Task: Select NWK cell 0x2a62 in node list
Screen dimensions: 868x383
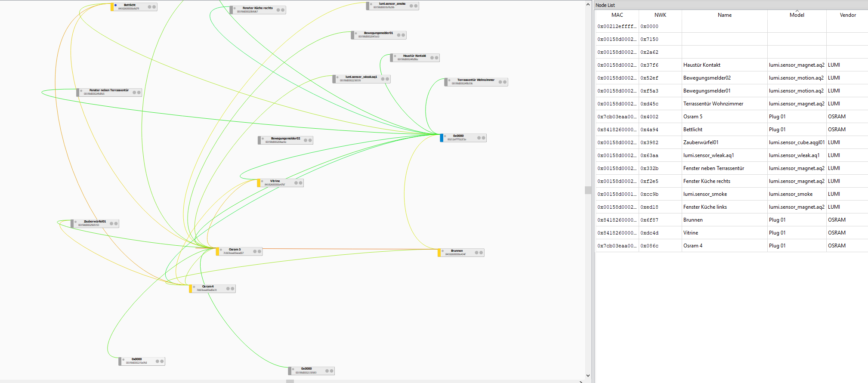Action: (x=660, y=52)
